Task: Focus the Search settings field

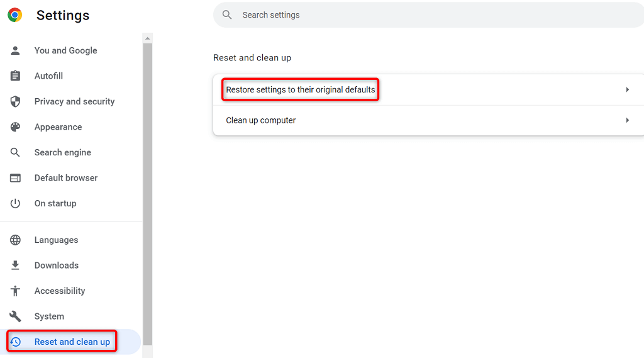Action: (x=428, y=15)
